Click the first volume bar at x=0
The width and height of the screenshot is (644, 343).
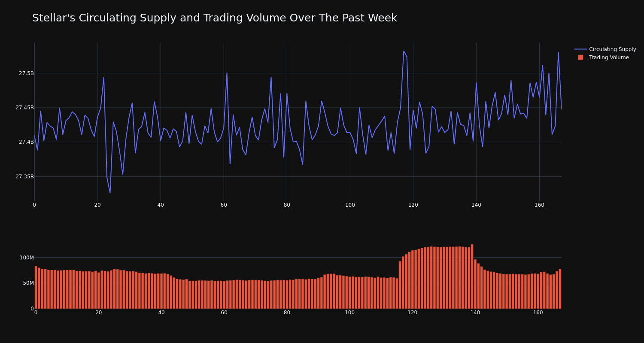36,287
